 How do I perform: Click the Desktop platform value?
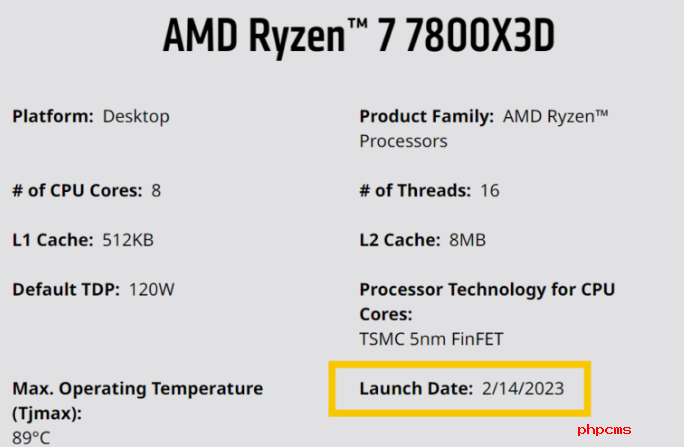[136, 117]
